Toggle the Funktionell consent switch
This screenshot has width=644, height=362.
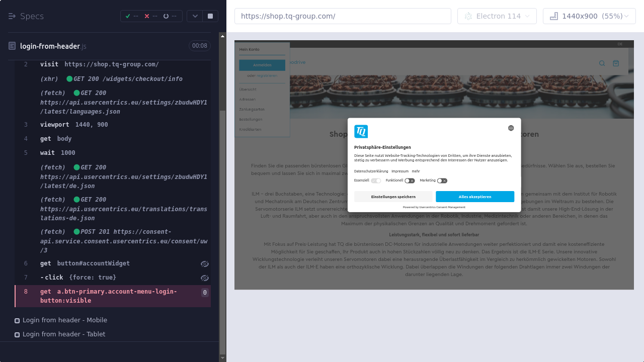[410, 180]
